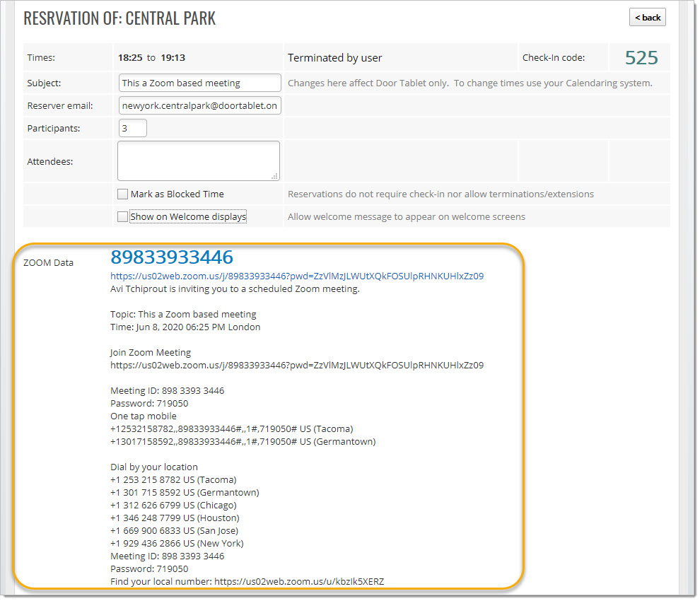Select 'Time: Jun 8, 2020 06:25 PM London'

pyautogui.click(x=185, y=327)
